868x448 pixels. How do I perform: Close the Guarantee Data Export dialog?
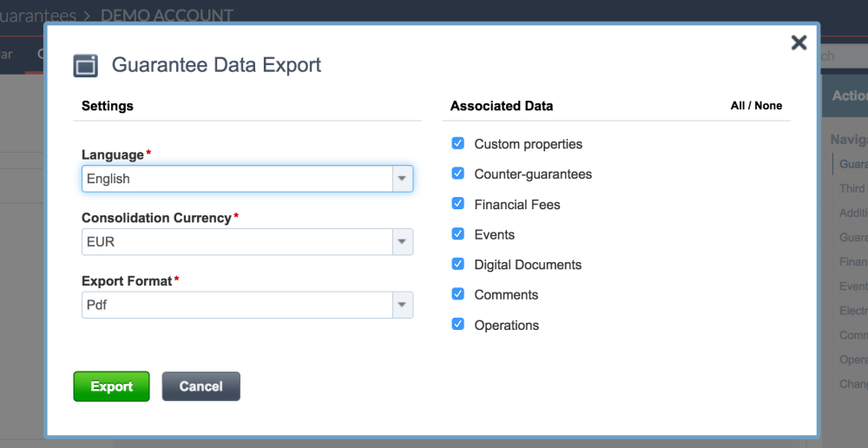tap(799, 43)
